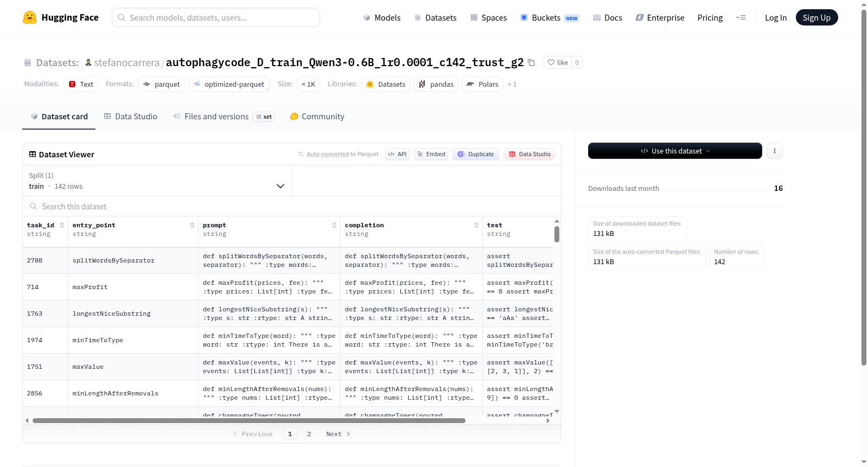Expand the Split train dropdown

point(157,181)
